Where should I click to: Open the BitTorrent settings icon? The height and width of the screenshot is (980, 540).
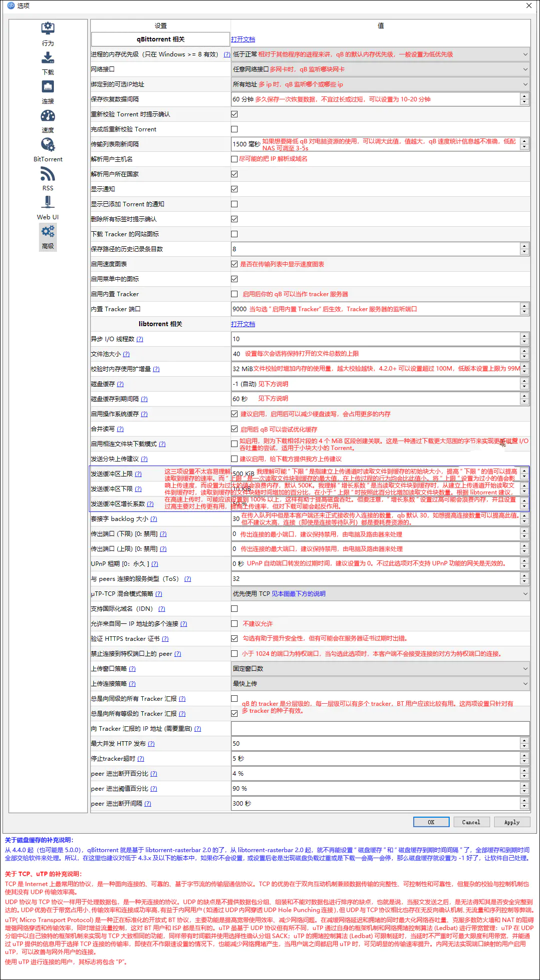click(48, 145)
